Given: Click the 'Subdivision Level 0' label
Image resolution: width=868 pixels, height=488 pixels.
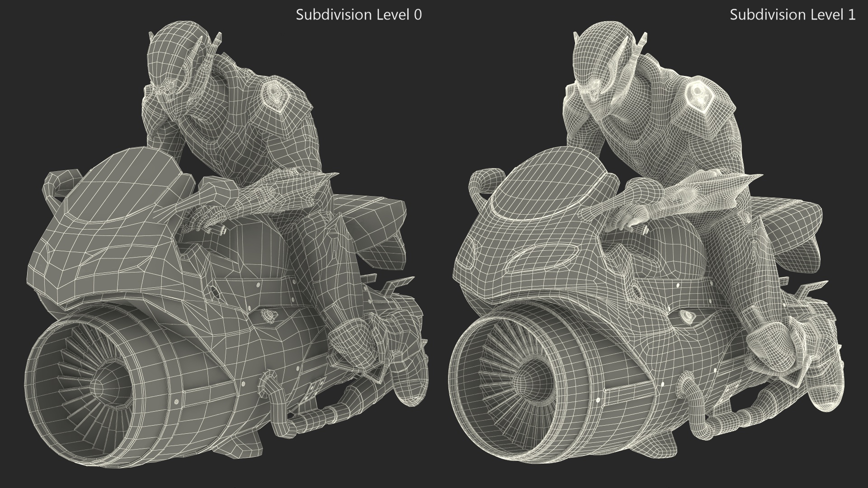Looking at the screenshot, I should [x=359, y=14].
